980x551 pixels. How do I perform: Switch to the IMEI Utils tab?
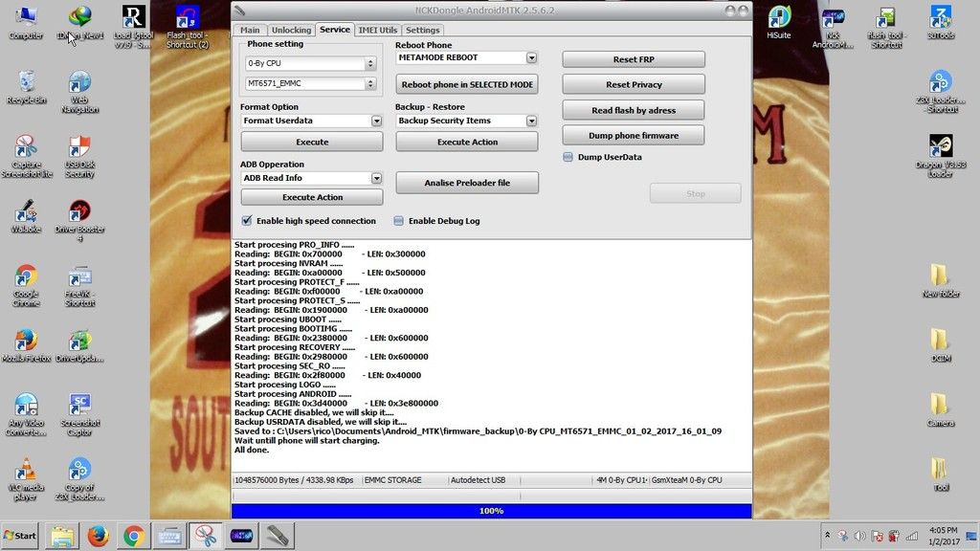(x=376, y=30)
